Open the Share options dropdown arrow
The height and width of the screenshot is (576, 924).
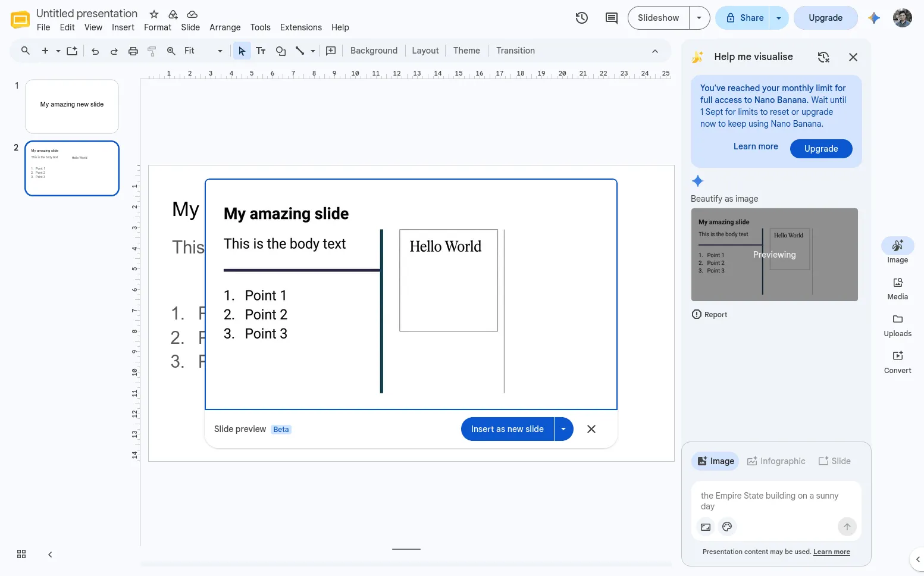coord(779,18)
